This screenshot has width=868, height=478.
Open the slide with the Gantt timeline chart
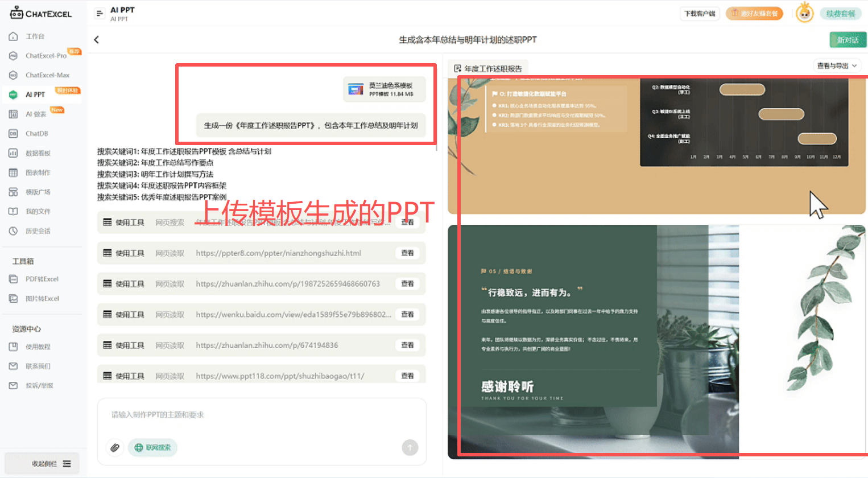[x=656, y=146]
